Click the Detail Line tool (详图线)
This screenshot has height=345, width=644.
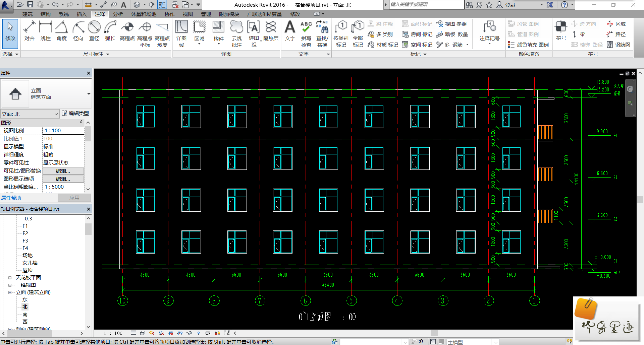pos(181,33)
